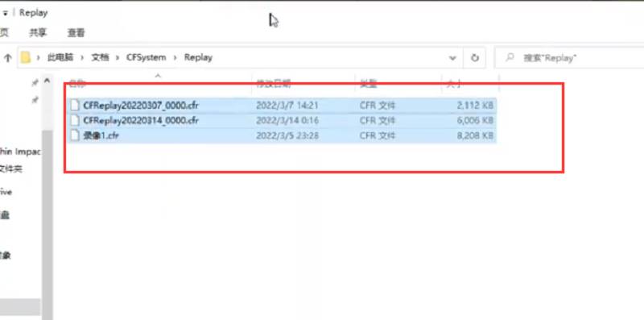
Task: Click the 6,006 KB size cell
Action: 475,121
